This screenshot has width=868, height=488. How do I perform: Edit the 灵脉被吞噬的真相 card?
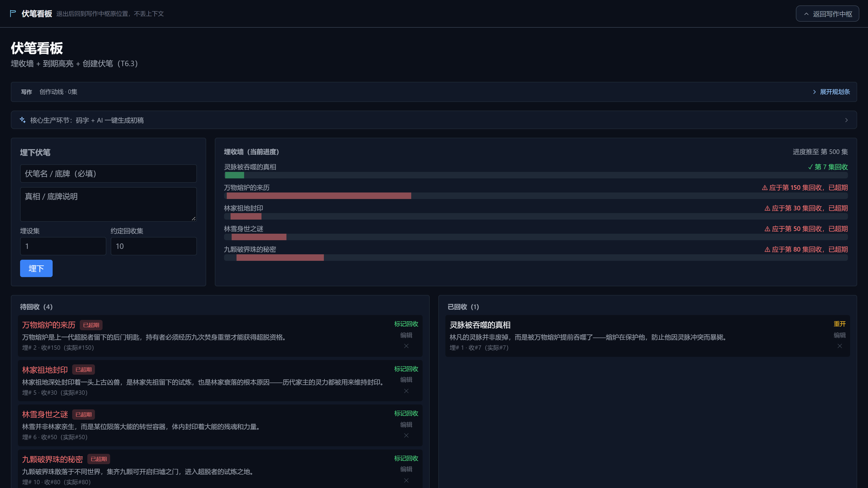point(839,335)
